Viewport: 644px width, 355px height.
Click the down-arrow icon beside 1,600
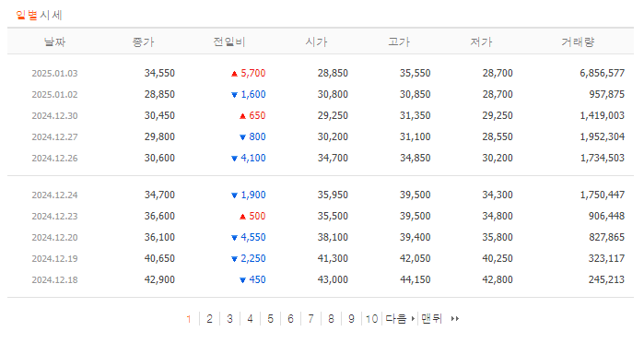(235, 95)
